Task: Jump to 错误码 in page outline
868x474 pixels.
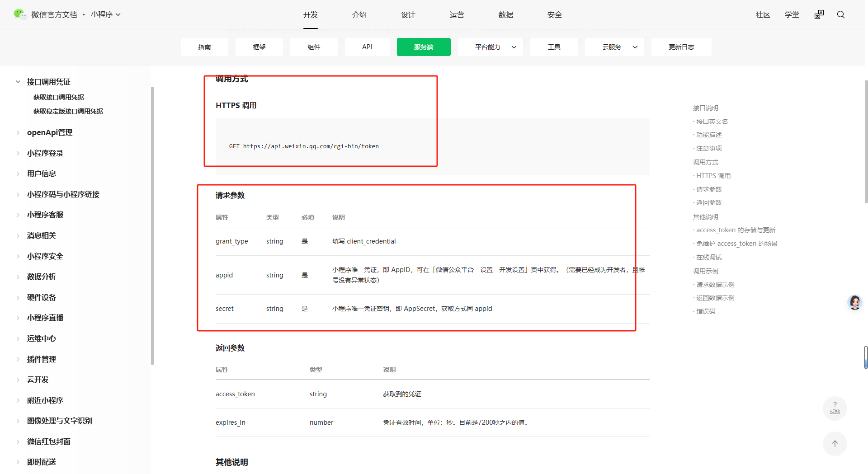Action: pos(706,311)
